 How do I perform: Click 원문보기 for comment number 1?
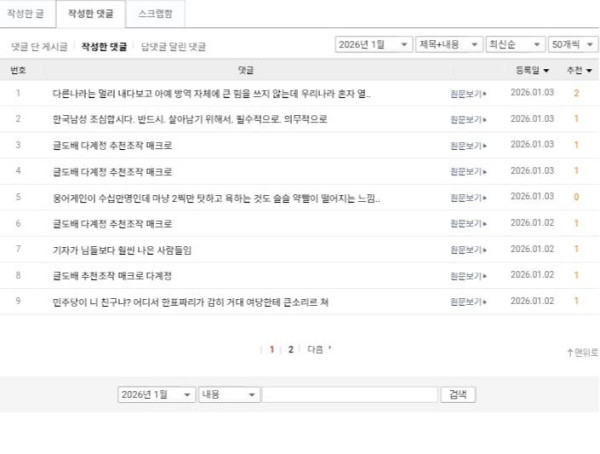(470, 93)
